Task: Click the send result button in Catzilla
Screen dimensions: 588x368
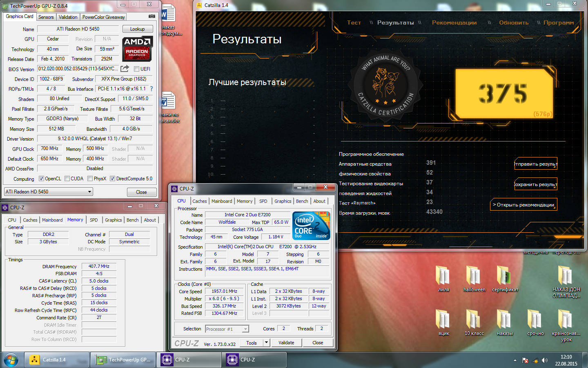Action: [x=536, y=164]
